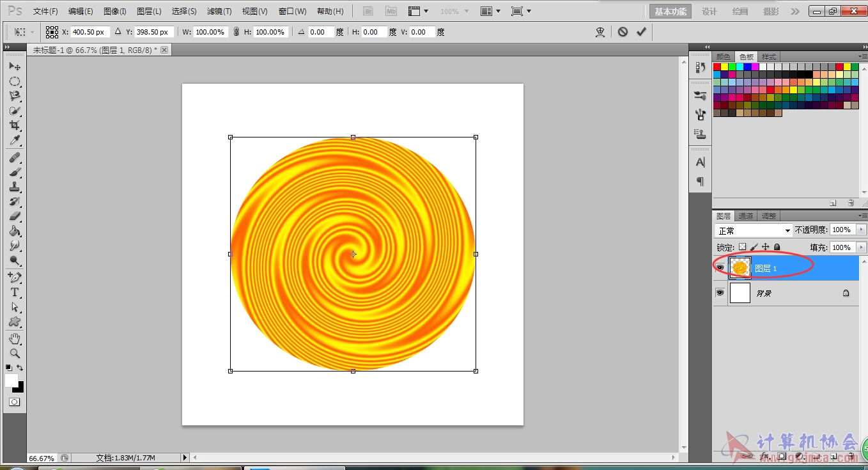This screenshot has height=470, width=868.
Task: Open the swatches panel options menu
Action: 862,57
